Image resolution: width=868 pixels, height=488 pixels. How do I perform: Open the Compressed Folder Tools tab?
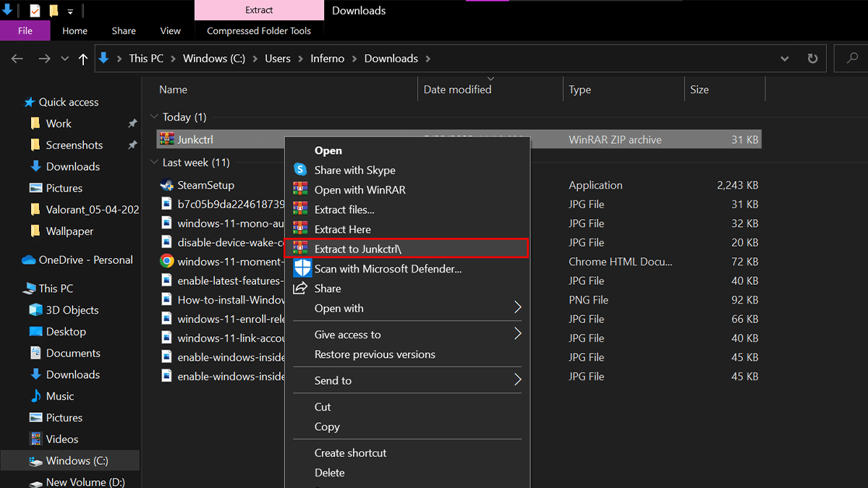tap(258, 31)
